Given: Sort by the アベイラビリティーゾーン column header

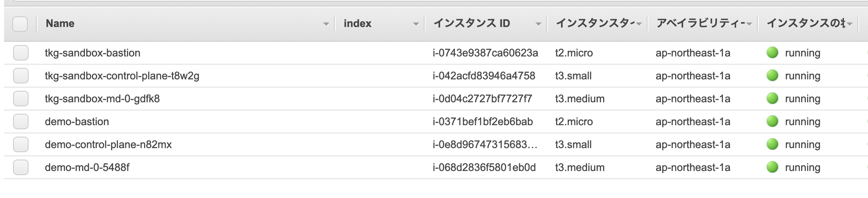Looking at the screenshot, I should point(700,23).
